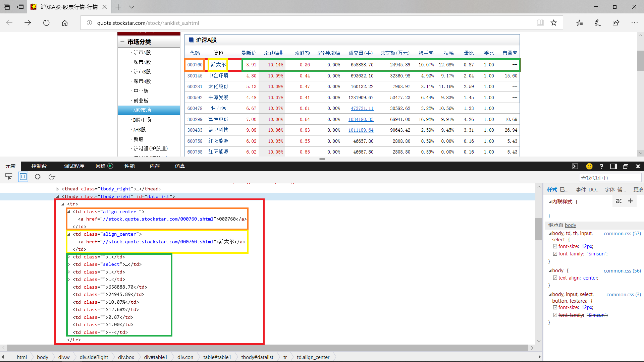This screenshot has width=644, height=362.
Task: Select table#table1 in breadcrumb
Action: point(217,357)
